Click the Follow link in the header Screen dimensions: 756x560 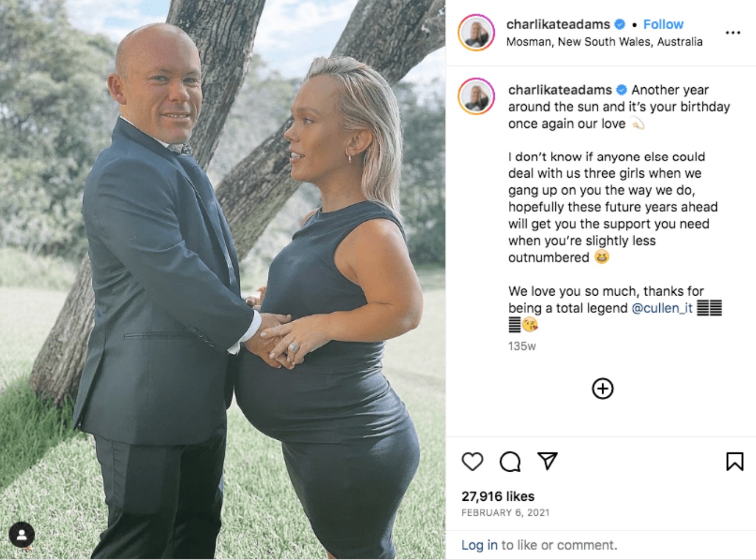pyautogui.click(x=663, y=25)
